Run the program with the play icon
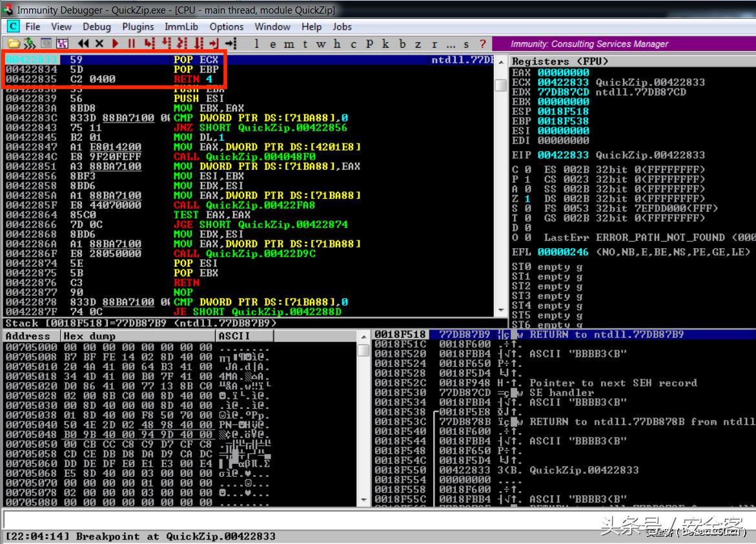Image resolution: width=756 pixels, height=544 pixels. pos(114,43)
